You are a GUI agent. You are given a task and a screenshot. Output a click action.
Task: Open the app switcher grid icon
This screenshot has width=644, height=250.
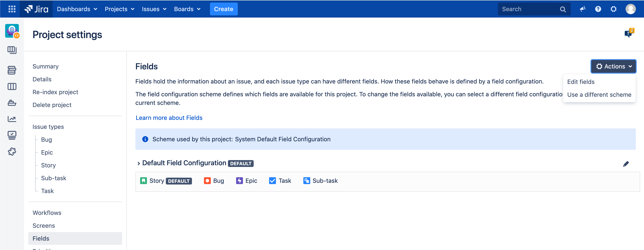12,9
